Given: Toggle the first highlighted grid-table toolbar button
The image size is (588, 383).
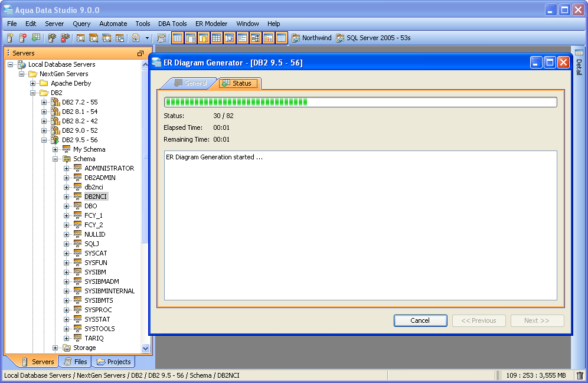Looking at the screenshot, I should [178, 38].
